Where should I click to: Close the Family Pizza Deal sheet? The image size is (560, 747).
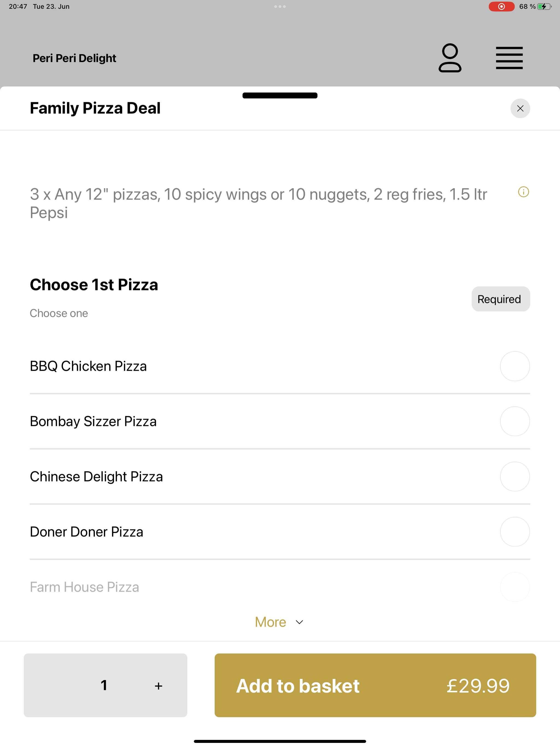point(520,108)
